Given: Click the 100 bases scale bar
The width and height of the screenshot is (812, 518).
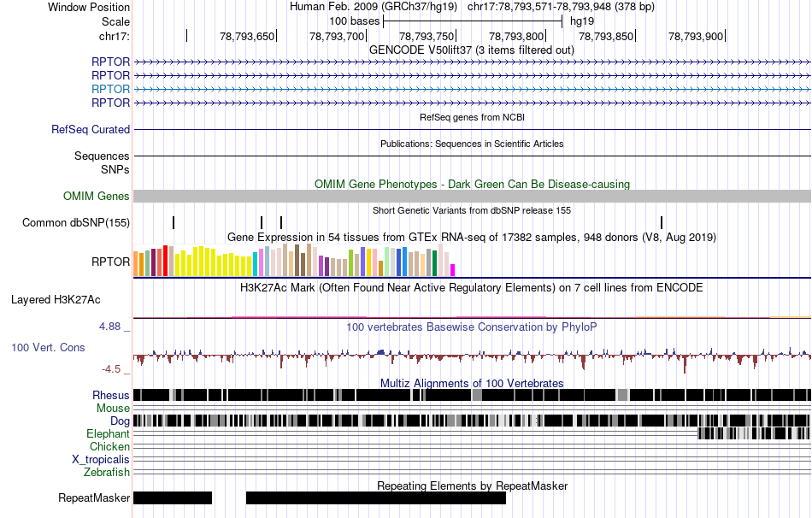Looking at the screenshot, I should pos(473,21).
